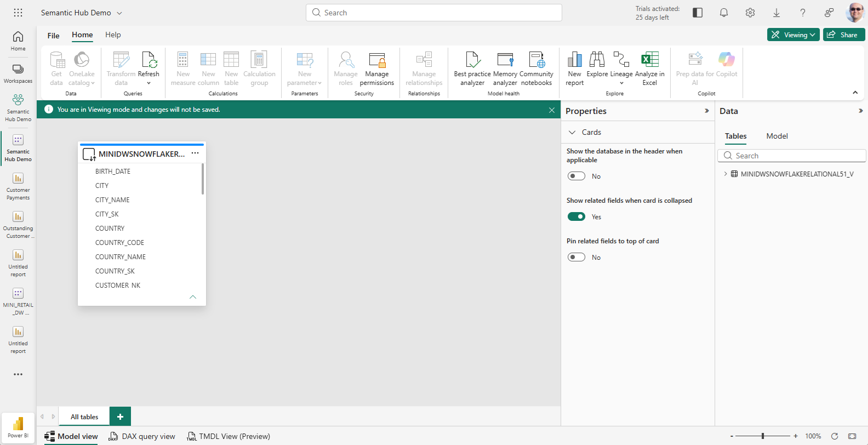The image size is (868, 445).
Task: Zoom out with the minus button
Action: point(732,436)
